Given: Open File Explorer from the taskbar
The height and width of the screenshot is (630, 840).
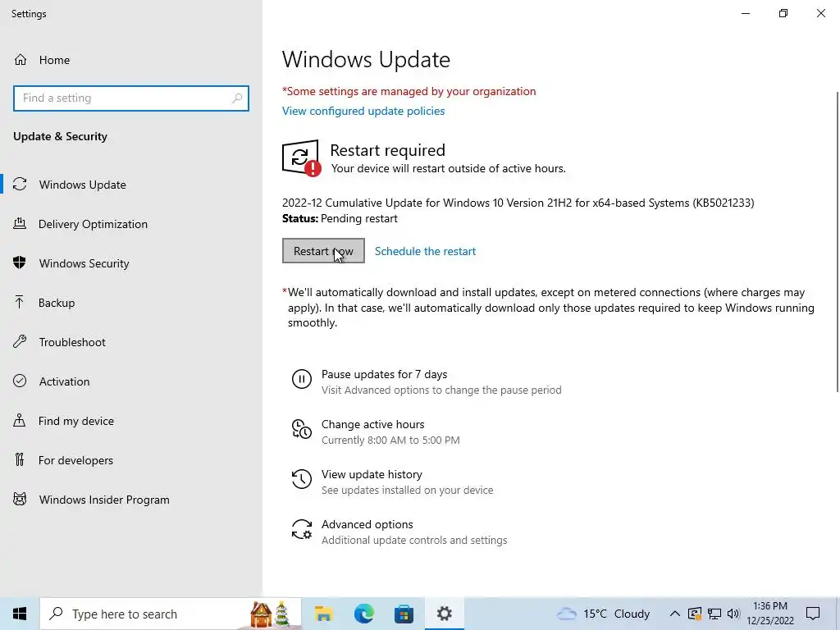Looking at the screenshot, I should [x=323, y=614].
